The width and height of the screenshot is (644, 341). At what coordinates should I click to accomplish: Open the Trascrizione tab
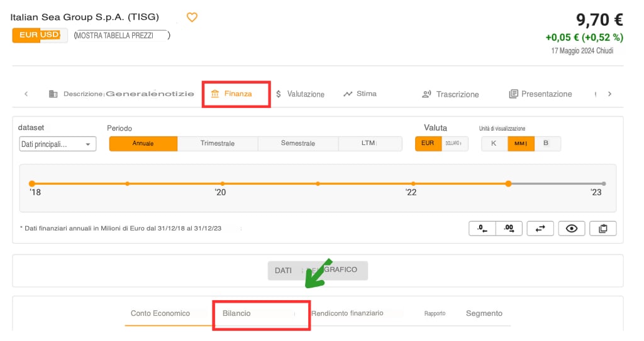[x=450, y=94]
